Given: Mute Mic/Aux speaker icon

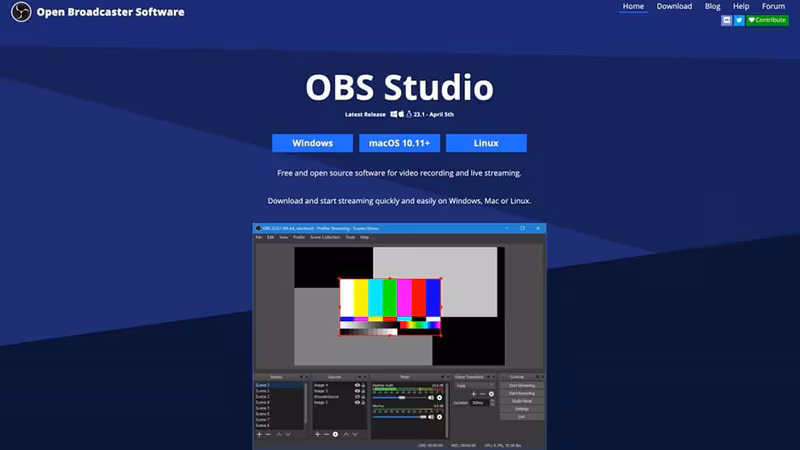Looking at the screenshot, I should click(x=431, y=417).
